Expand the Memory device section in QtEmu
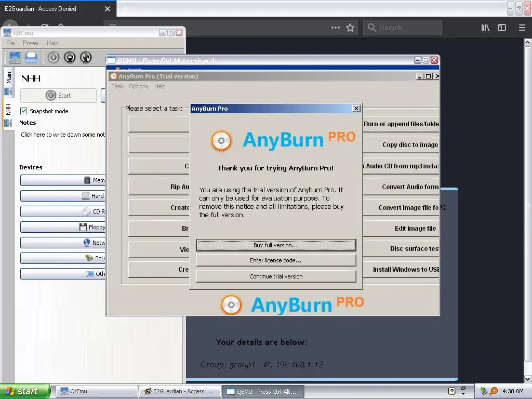This screenshot has height=399, width=532. (x=63, y=180)
